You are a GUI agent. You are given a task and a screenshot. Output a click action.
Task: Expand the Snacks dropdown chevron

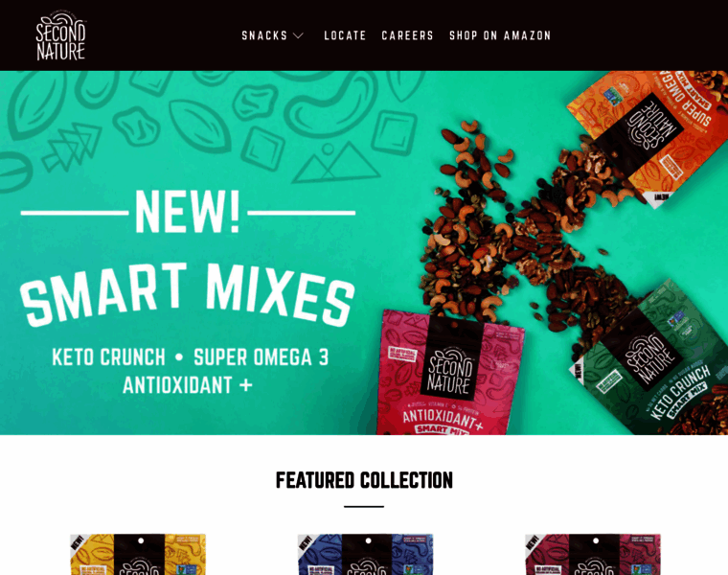pyautogui.click(x=299, y=35)
